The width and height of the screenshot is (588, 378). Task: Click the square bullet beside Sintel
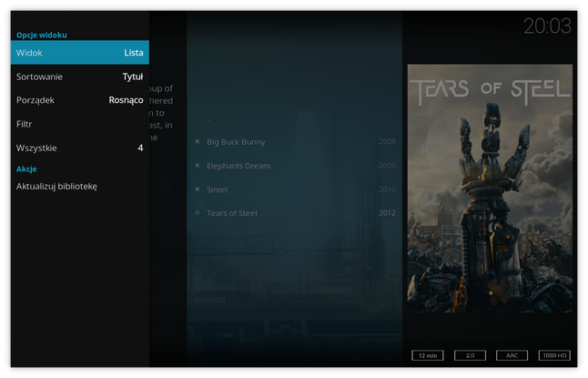[x=198, y=189]
